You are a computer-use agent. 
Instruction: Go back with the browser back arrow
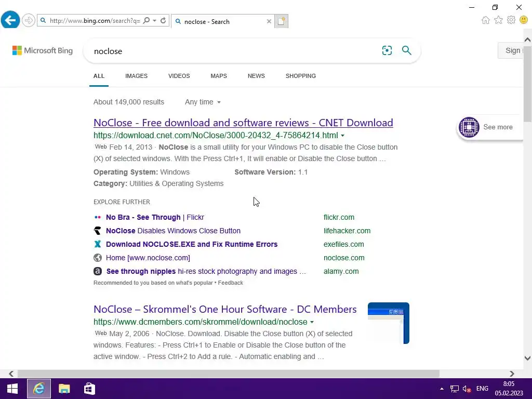click(10, 20)
